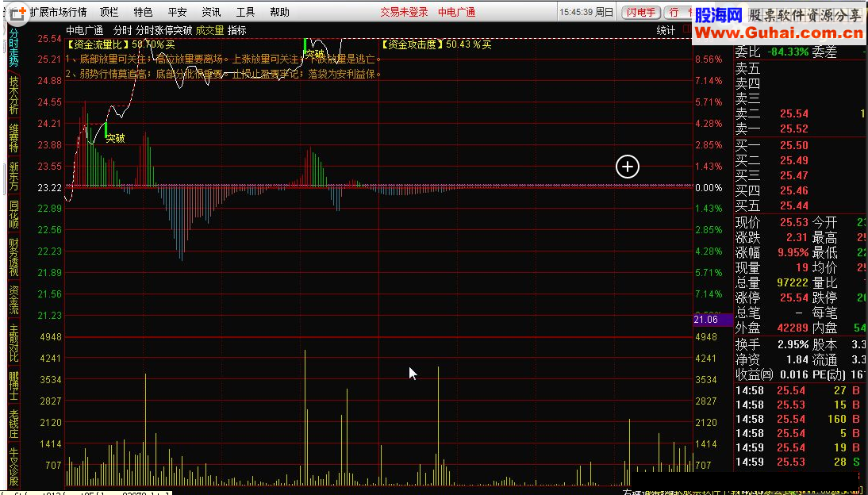
Task: Open the 顶栏 menu
Action: pyautogui.click(x=109, y=12)
